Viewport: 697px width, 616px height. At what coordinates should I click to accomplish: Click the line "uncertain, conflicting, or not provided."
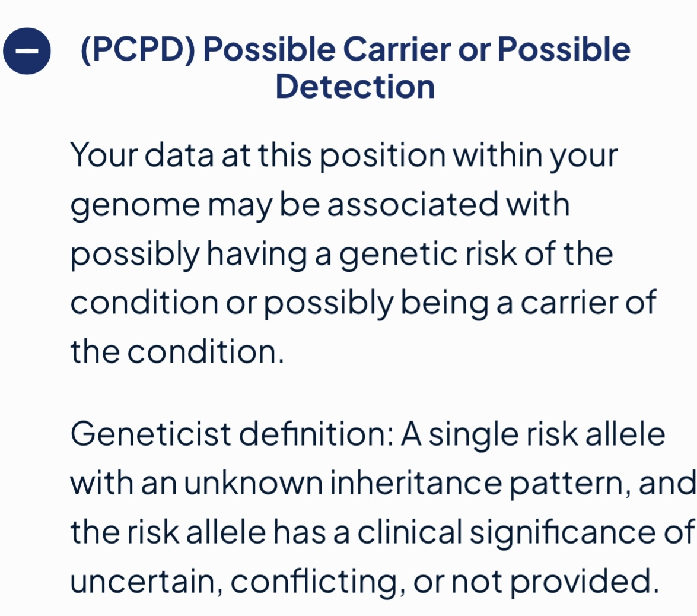tap(364, 582)
